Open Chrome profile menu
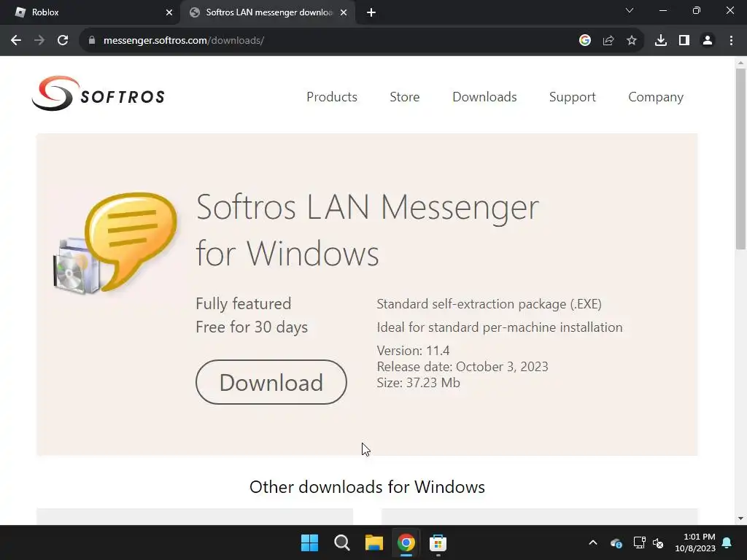Screen dimensions: 747x560 (x=708, y=41)
